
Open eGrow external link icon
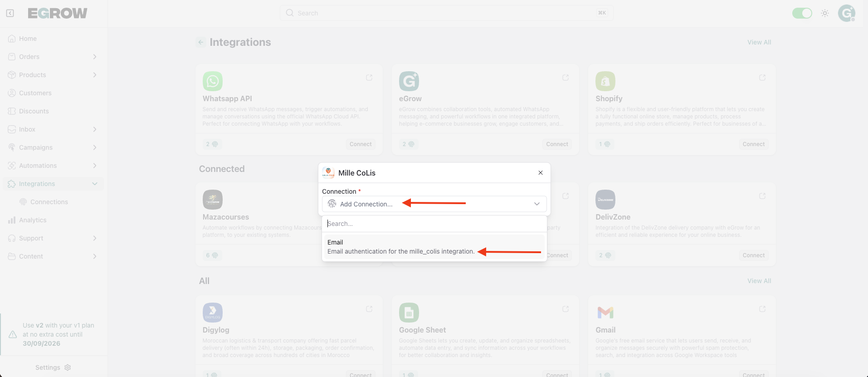(566, 78)
